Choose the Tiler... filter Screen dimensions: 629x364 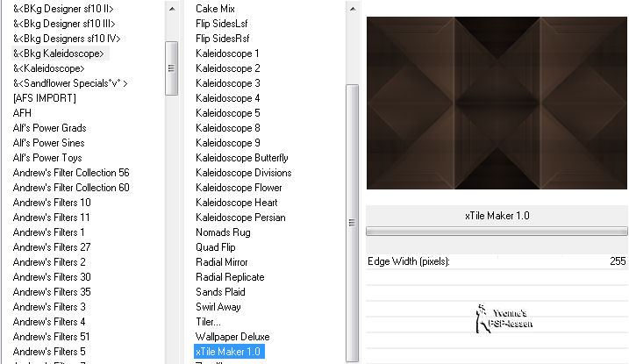pos(208,322)
